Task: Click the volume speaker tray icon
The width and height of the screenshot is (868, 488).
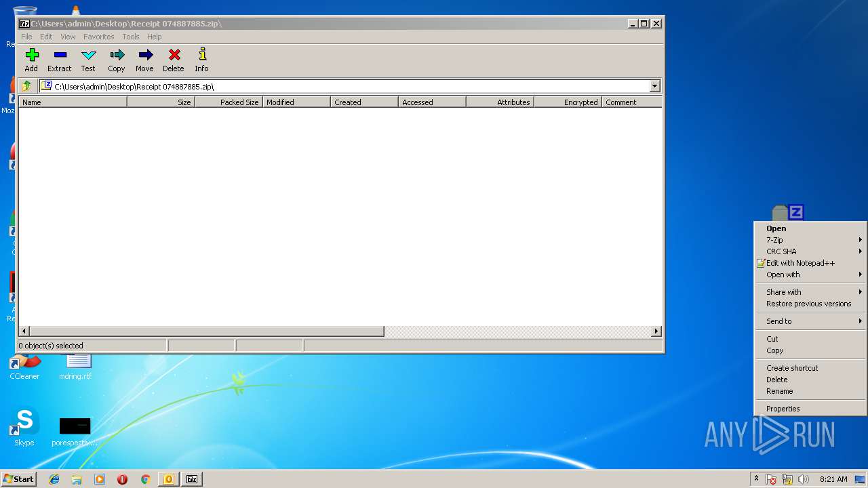Action: click(804, 479)
